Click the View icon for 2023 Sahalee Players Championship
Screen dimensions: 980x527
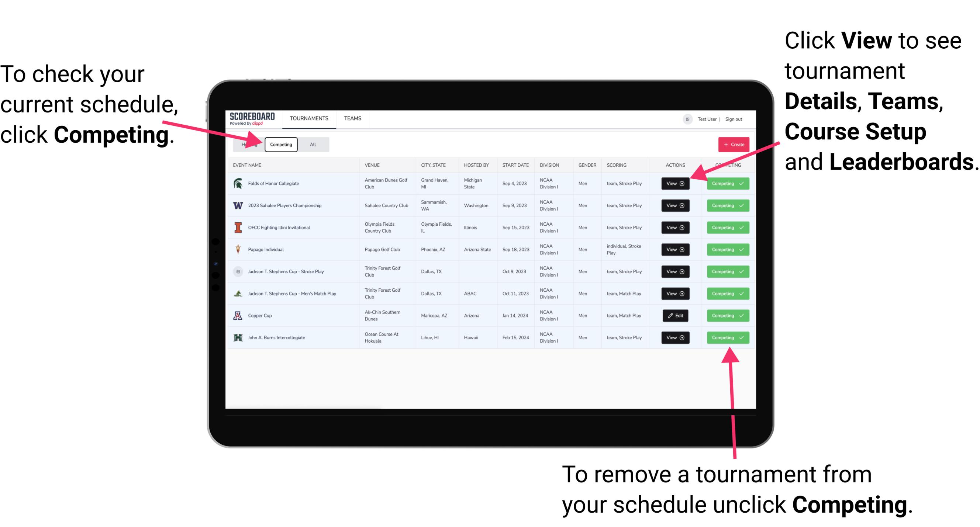coord(674,205)
